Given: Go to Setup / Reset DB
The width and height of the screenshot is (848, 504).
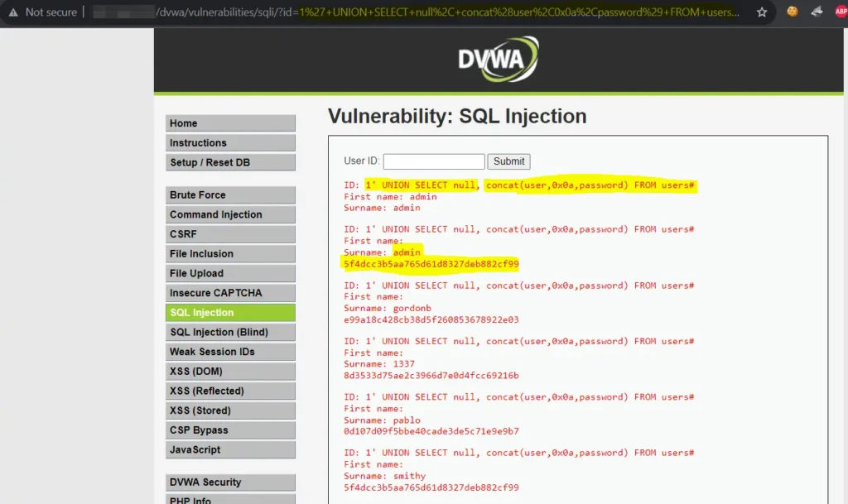Looking at the screenshot, I should tap(230, 162).
